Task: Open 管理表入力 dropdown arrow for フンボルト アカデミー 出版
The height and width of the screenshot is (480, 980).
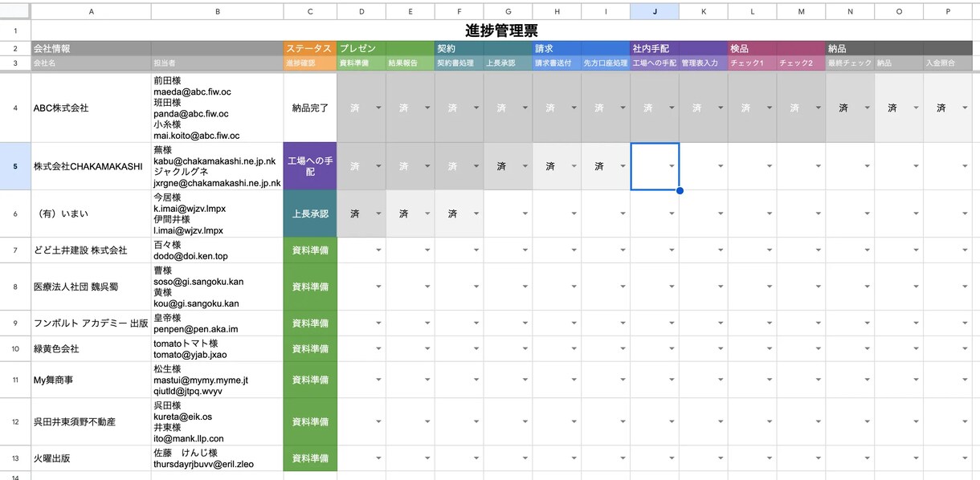Action: click(x=721, y=323)
